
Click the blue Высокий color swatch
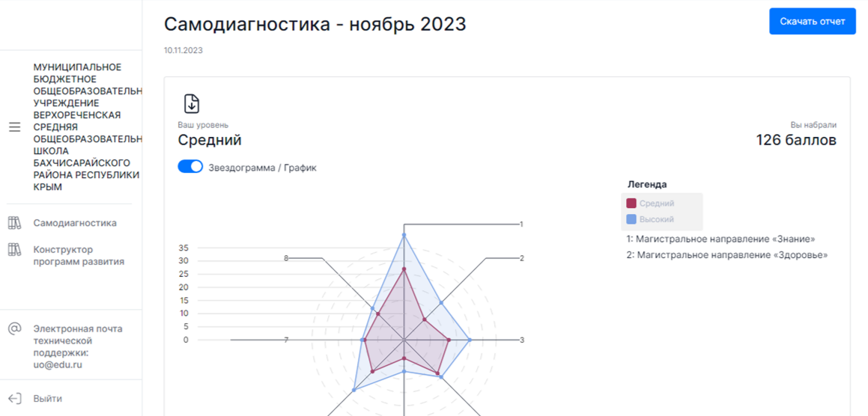pyautogui.click(x=631, y=220)
